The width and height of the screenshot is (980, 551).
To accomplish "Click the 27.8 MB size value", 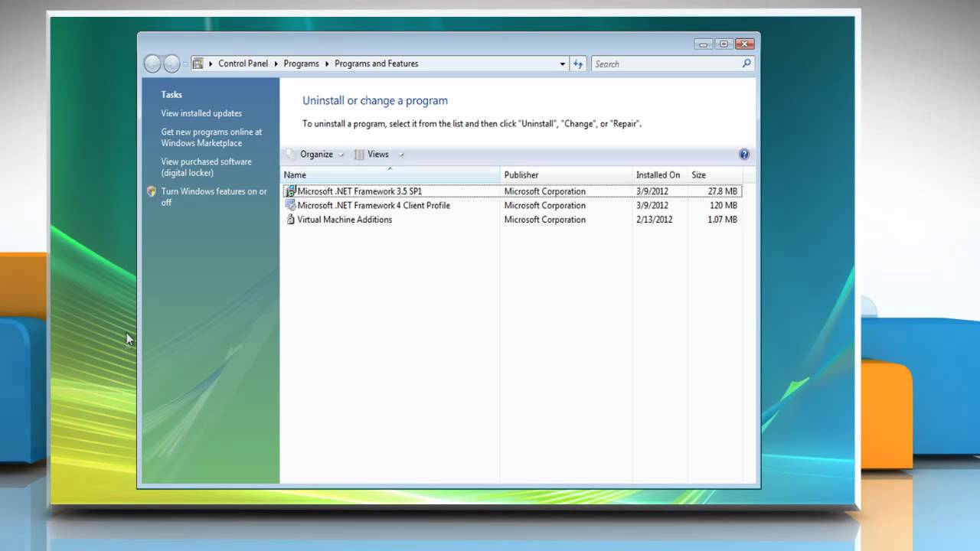I will pos(723,191).
